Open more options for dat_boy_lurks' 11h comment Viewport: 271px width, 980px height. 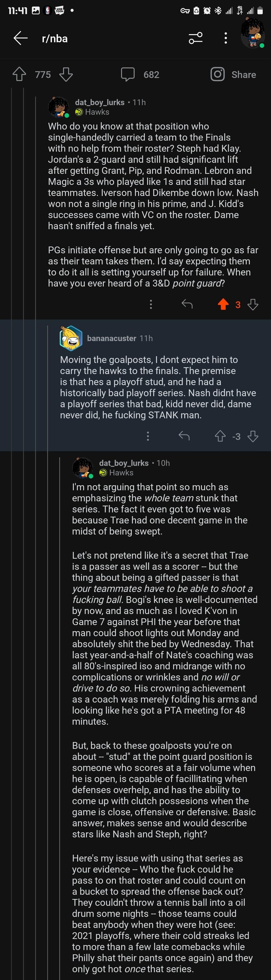pyautogui.click(x=151, y=304)
